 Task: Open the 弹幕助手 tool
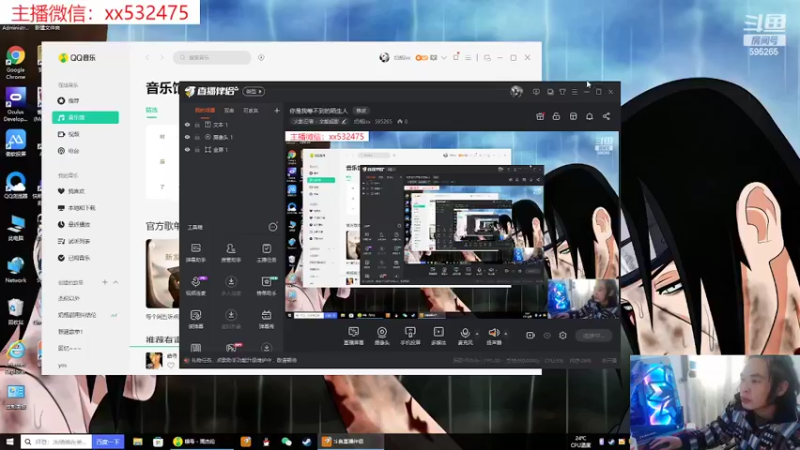point(195,253)
